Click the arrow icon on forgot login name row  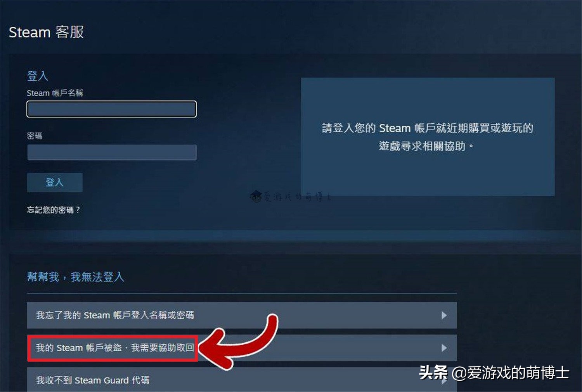[444, 315]
